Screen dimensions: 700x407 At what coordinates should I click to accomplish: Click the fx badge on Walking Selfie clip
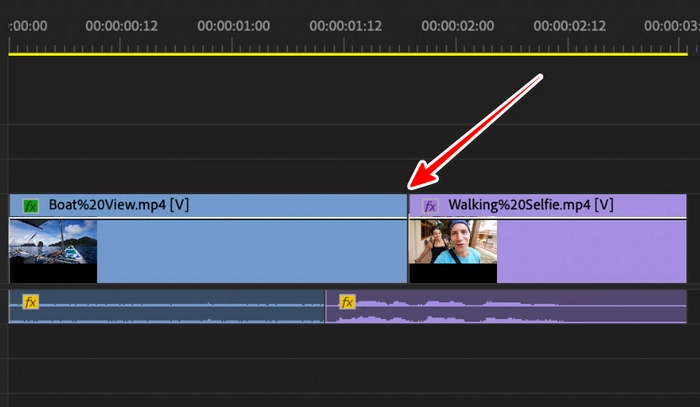coord(430,206)
